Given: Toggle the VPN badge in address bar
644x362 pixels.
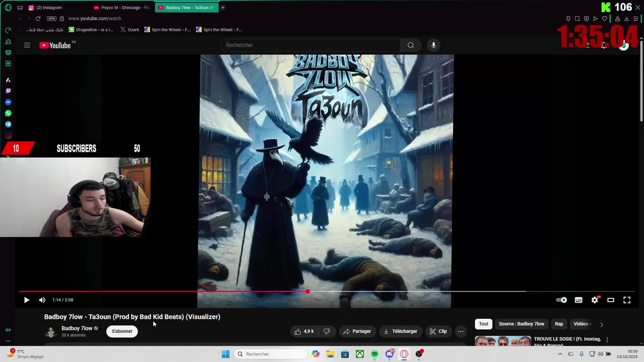Looking at the screenshot, I should (51, 19).
